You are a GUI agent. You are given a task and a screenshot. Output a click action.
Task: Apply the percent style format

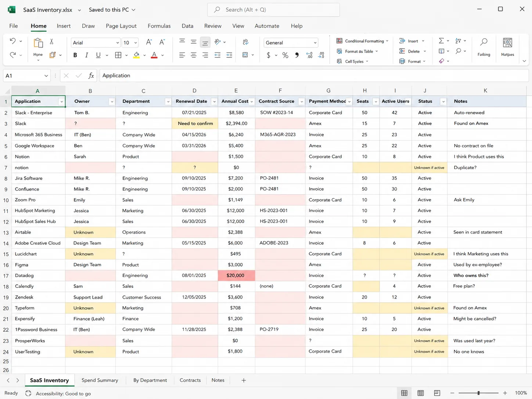click(285, 55)
